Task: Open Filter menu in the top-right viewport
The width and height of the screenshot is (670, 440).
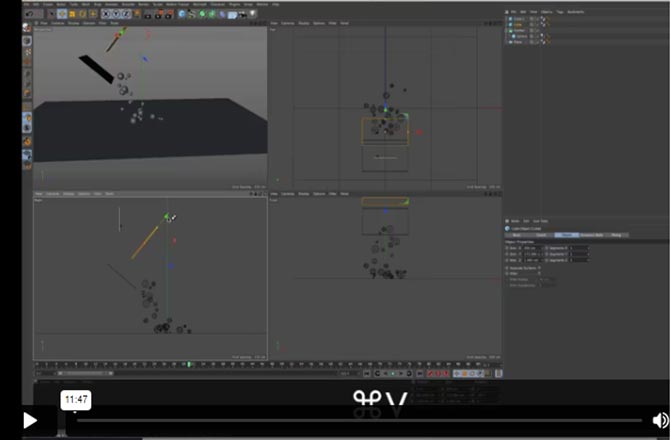Action: 331,23
